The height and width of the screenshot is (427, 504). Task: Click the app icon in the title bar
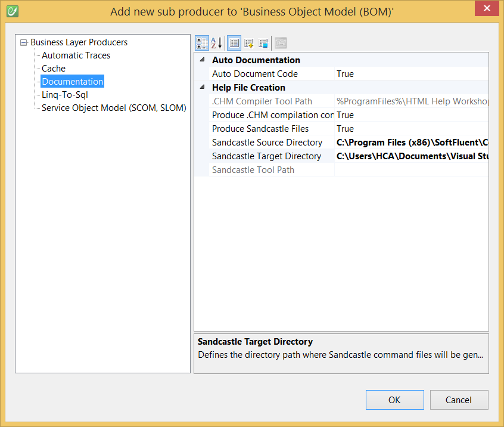coord(11,11)
